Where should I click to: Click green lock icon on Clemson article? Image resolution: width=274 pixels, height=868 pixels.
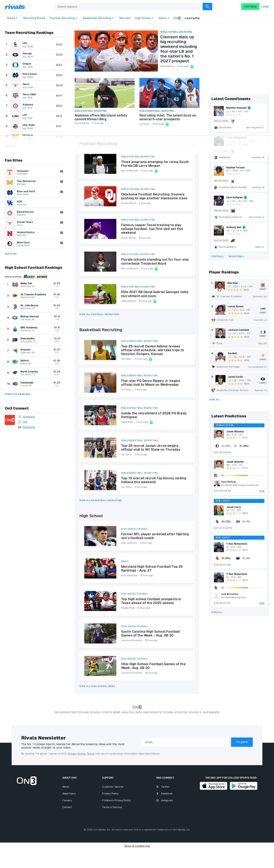click(192, 66)
